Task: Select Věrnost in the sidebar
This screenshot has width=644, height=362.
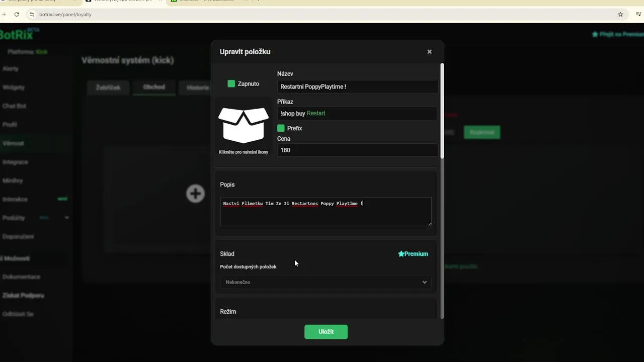Action: pyautogui.click(x=13, y=143)
